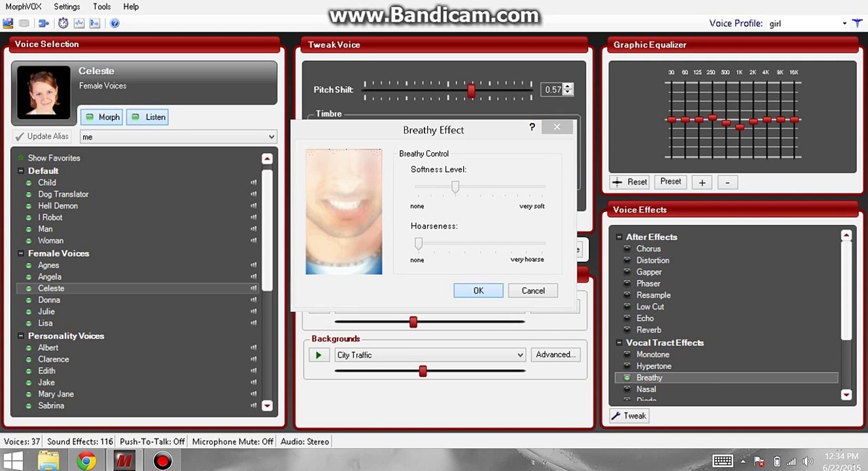Click Celeste's avatar thumbnail

point(43,92)
